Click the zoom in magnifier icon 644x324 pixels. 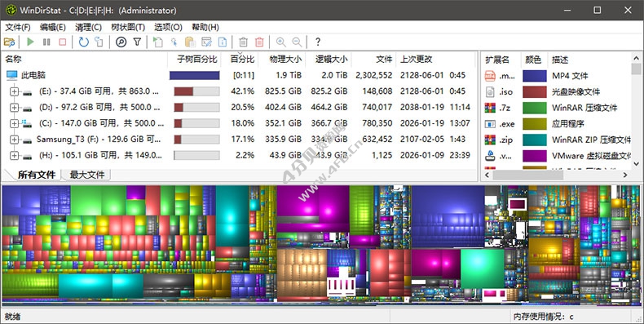(281, 42)
